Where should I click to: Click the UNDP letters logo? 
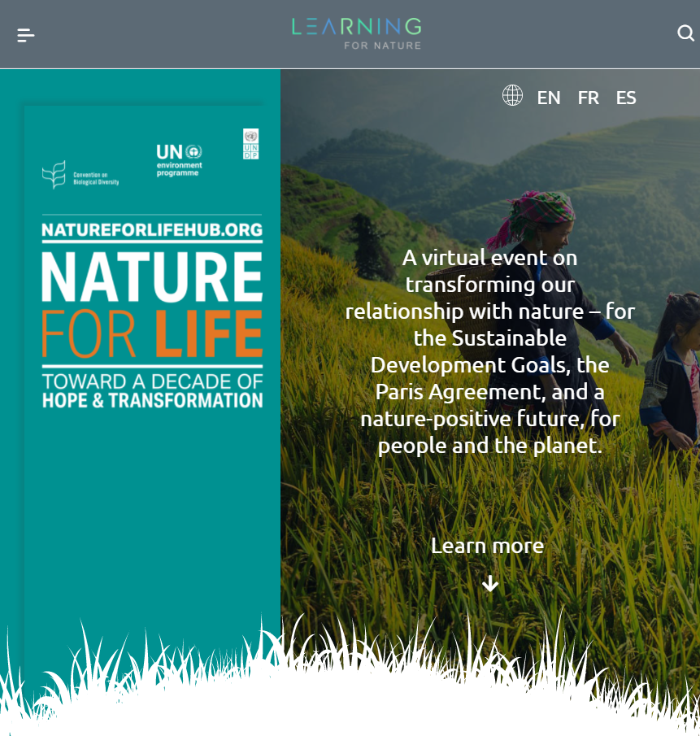251,151
